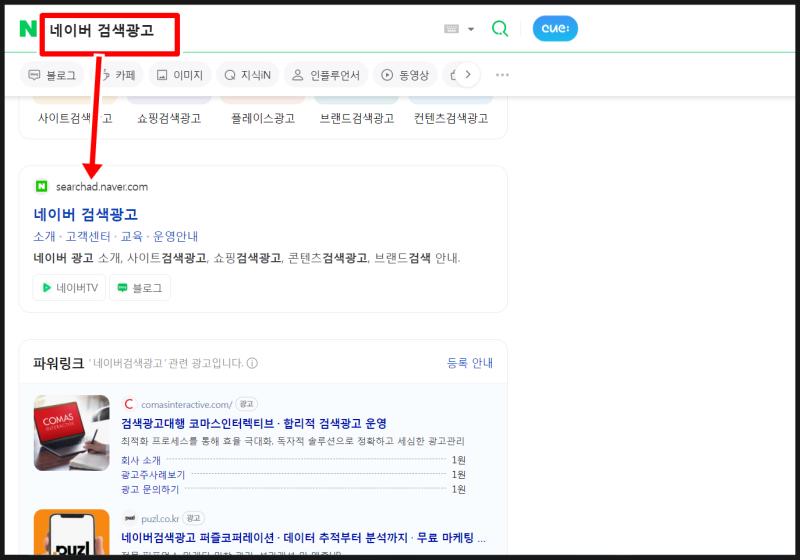
Task: Open the 회사 소개 ad sublink
Action: pyautogui.click(x=141, y=460)
